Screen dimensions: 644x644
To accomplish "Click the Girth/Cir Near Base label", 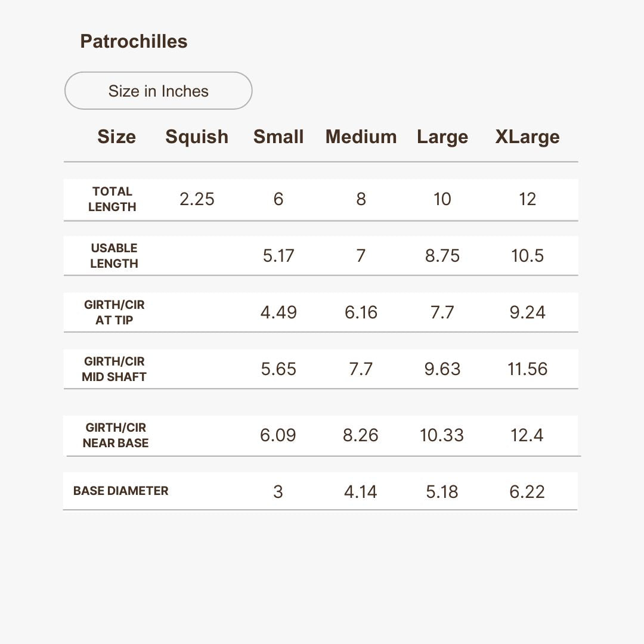I will [x=116, y=435].
